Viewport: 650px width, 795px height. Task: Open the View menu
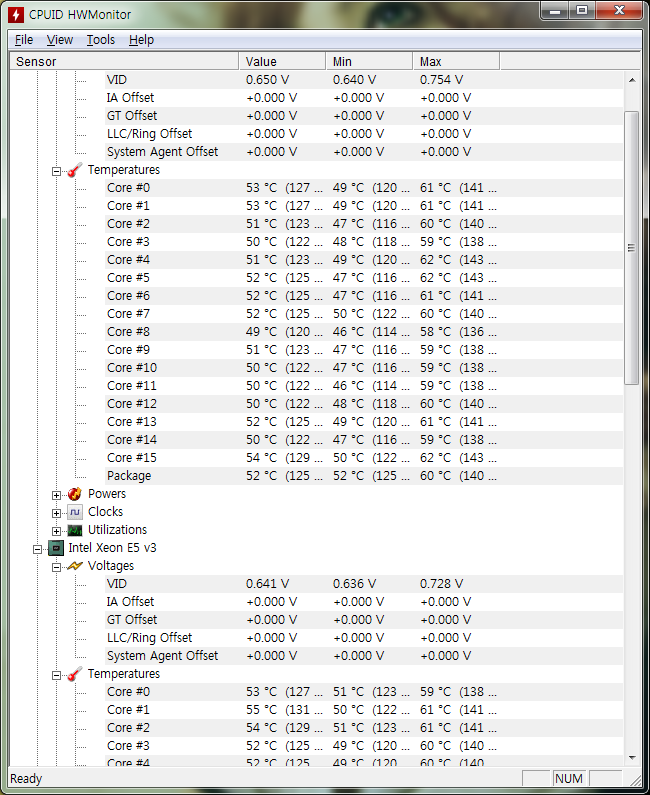click(x=59, y=40)
